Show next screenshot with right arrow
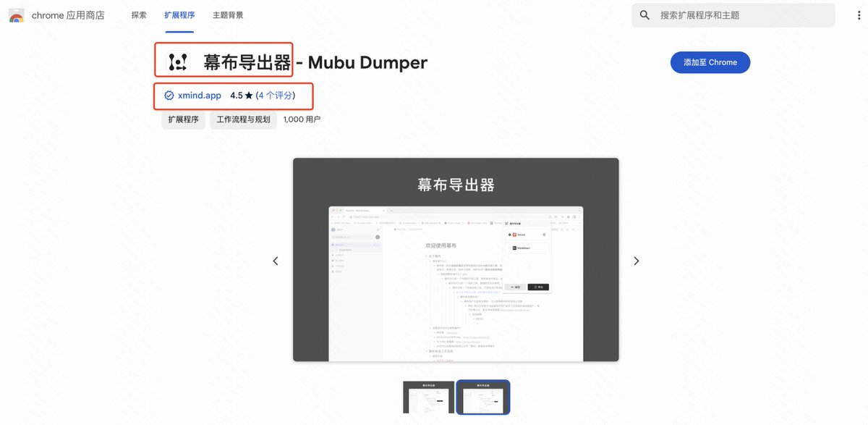 pos(636,261)
